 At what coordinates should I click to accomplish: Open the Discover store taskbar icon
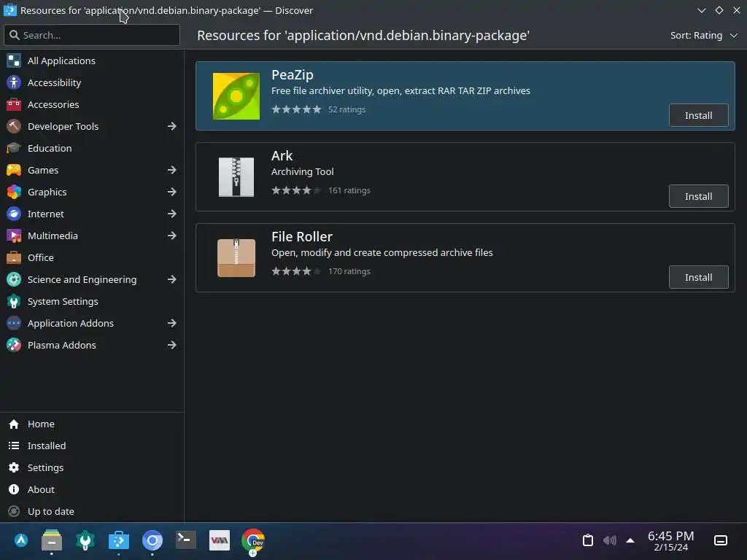119,540
